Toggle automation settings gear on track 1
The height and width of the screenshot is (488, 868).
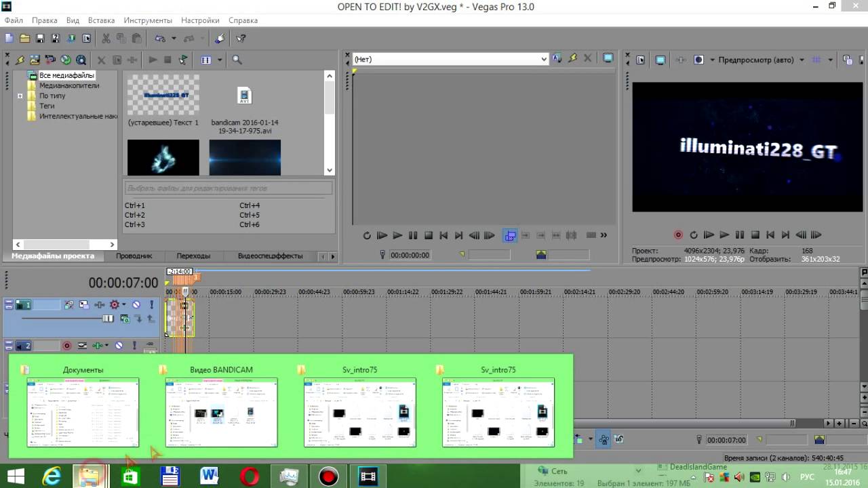click(115, 305)
